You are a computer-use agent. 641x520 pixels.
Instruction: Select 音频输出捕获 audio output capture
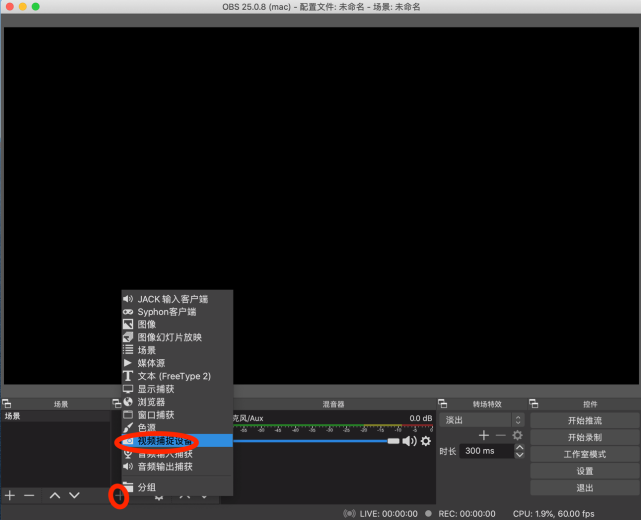point(177,466)
